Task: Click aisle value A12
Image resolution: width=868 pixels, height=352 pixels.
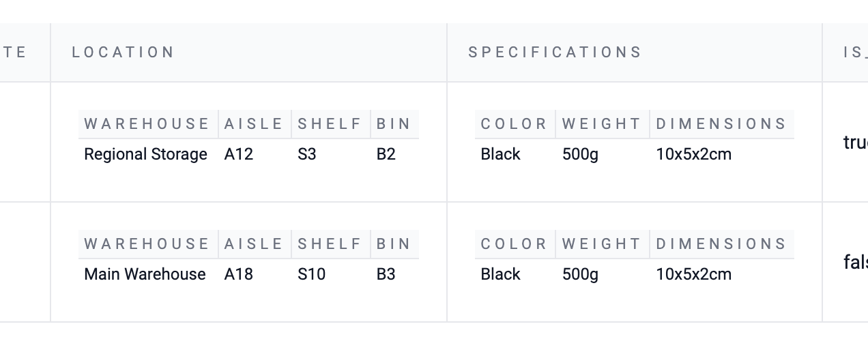Action: (x=239, y=154)
